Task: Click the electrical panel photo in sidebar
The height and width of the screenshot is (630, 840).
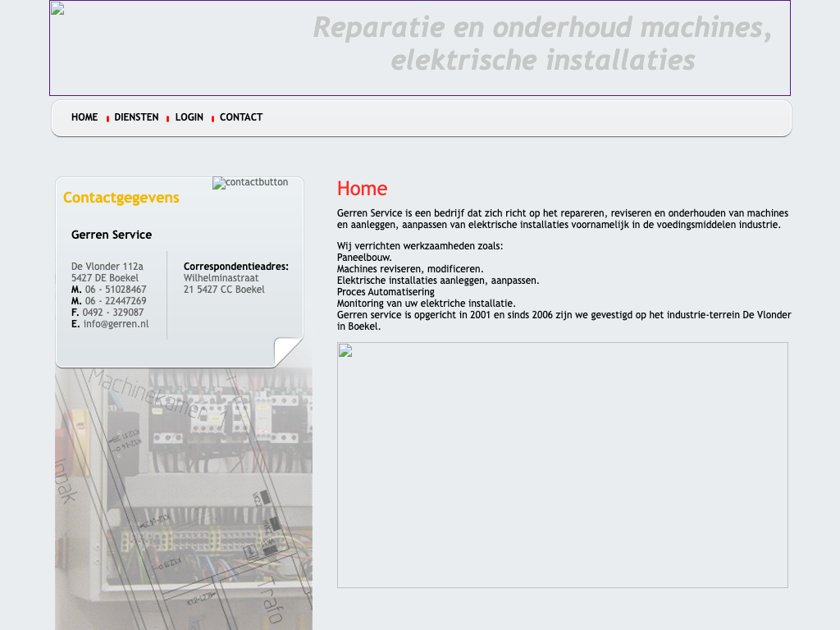Action: [184, 492]
